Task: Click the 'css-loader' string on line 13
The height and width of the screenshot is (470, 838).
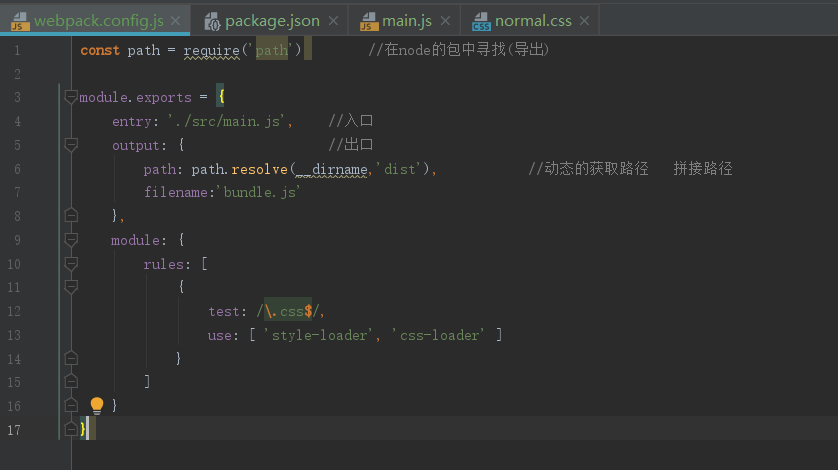Action: tap(439, 335)
